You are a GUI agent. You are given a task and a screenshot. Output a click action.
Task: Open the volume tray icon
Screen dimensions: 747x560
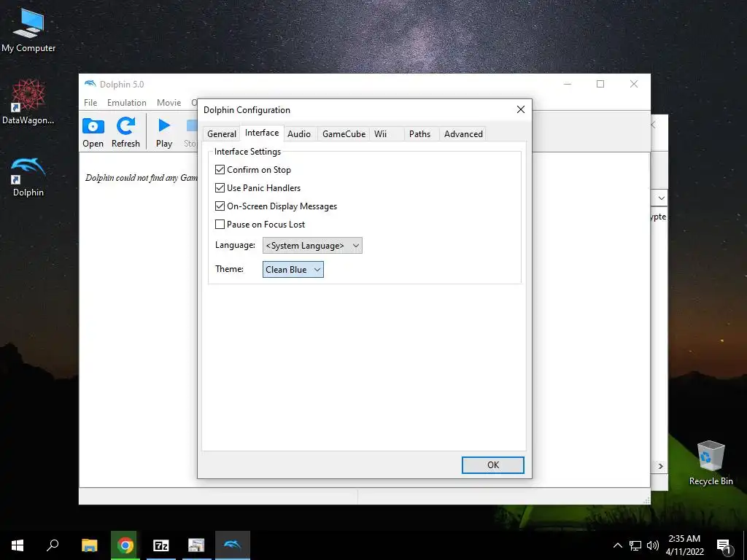tap(653, 545)
